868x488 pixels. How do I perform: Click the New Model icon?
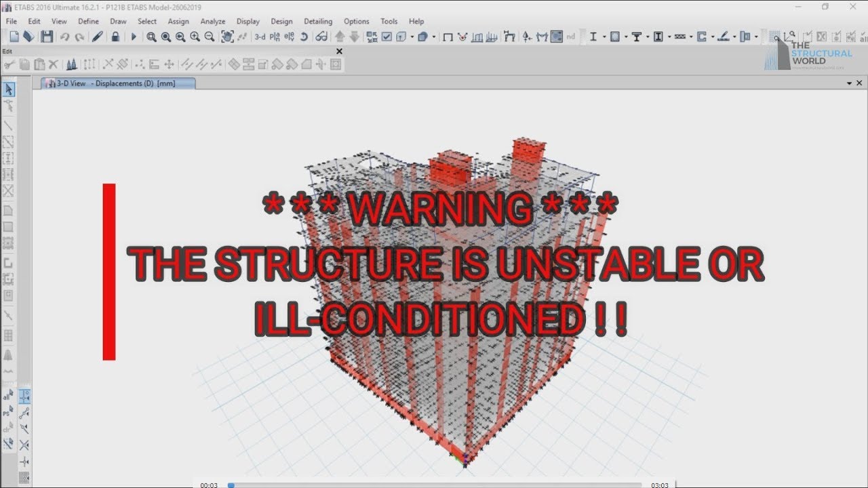coord(14,37)
